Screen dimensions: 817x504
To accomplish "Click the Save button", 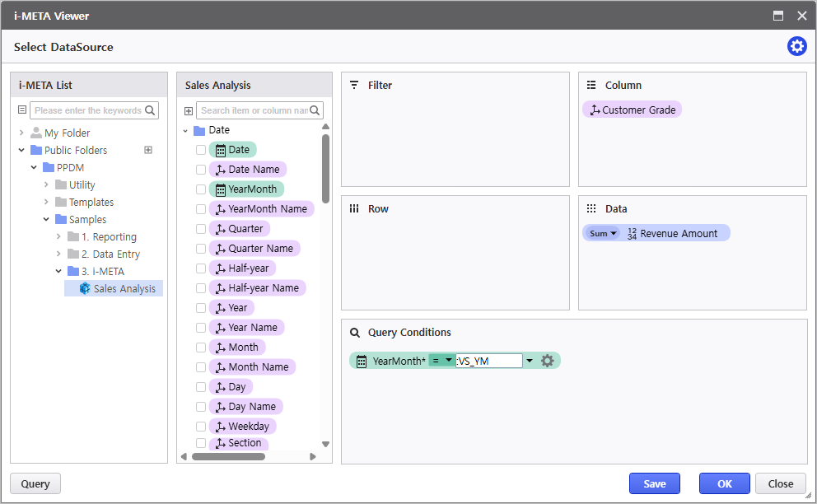I will [654, 483].
